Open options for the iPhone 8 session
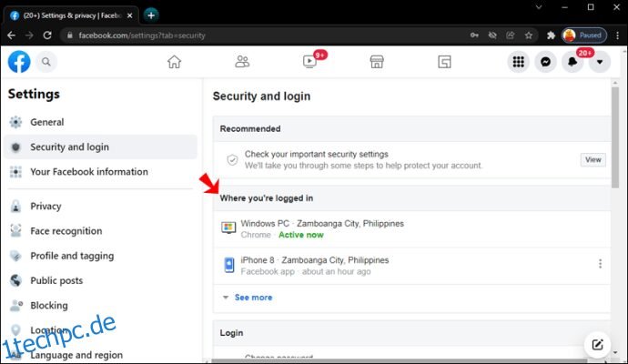Image resolution: width=628 pixels, height=364 pixels. 600,264
